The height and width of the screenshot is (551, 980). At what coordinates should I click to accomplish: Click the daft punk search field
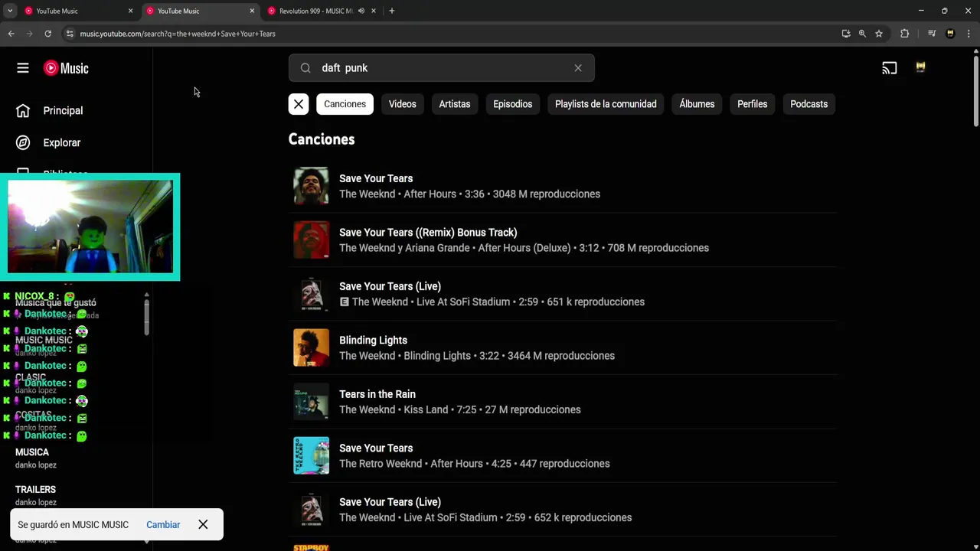(x=441, y=68)
